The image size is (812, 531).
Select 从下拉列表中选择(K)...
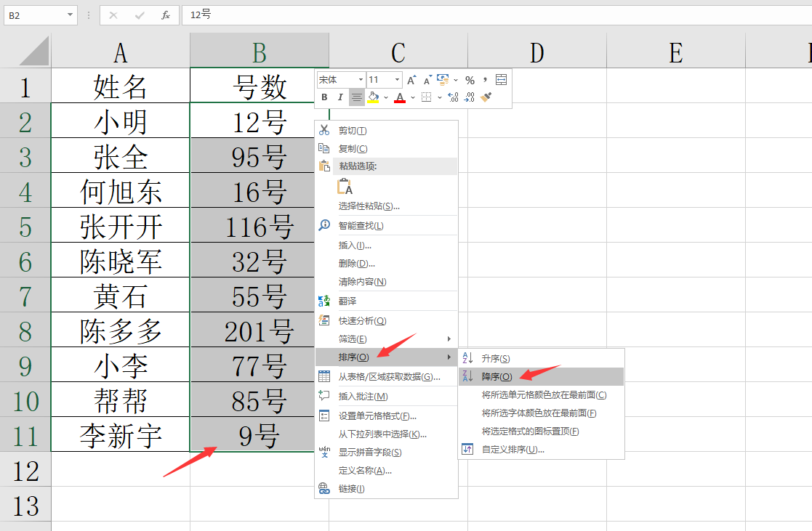pyautogui.click(x=386, y=434)
